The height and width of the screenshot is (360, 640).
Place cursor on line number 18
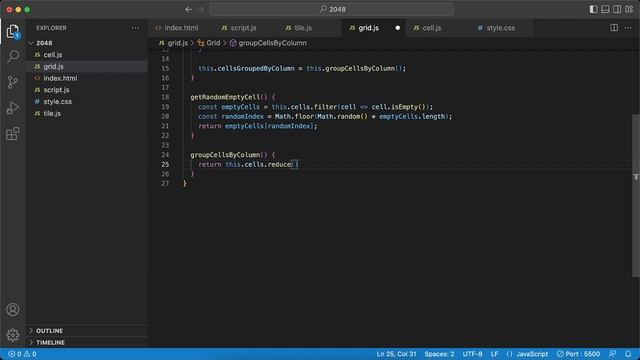[x=165, y=97]
